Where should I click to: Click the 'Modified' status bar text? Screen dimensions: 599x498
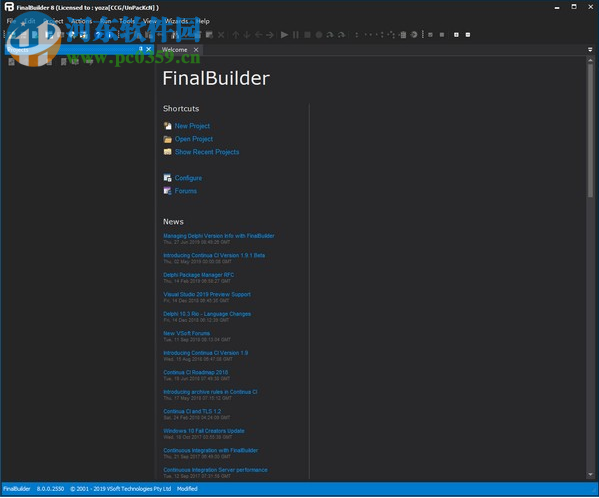(x=187, y=488)
